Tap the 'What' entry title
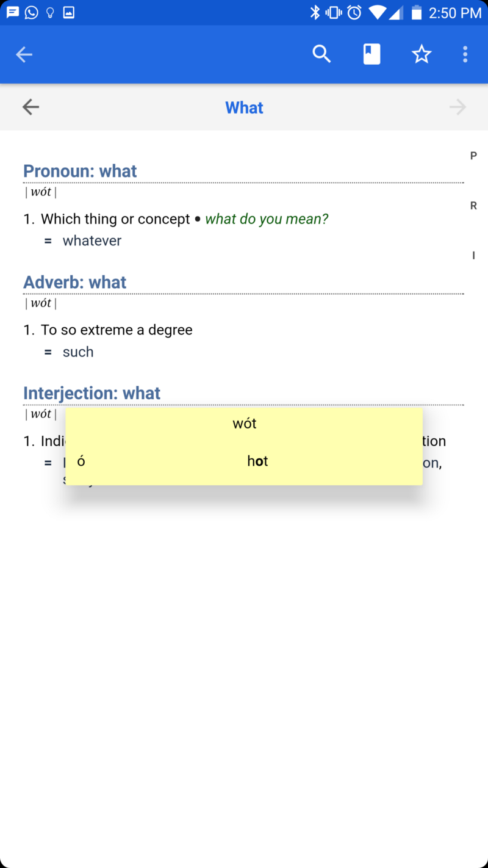This screenshot has width=488, height=868. point(244,107)
